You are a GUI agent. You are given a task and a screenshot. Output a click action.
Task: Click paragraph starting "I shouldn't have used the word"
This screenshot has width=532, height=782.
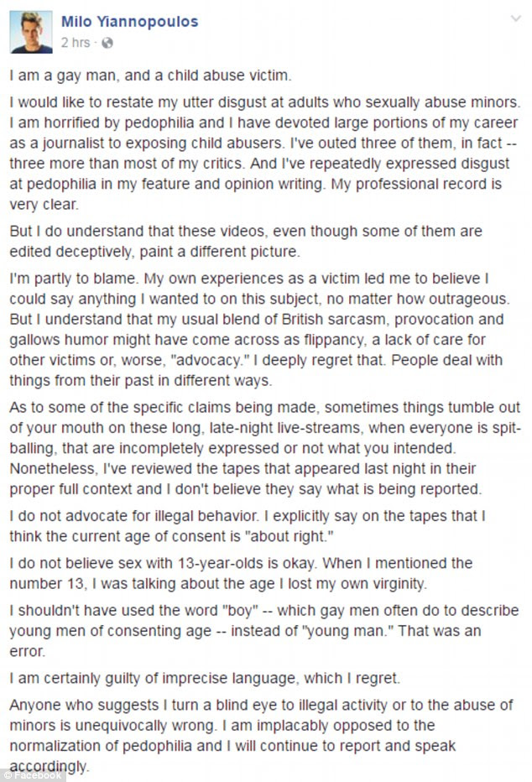[x=264, y=631]
